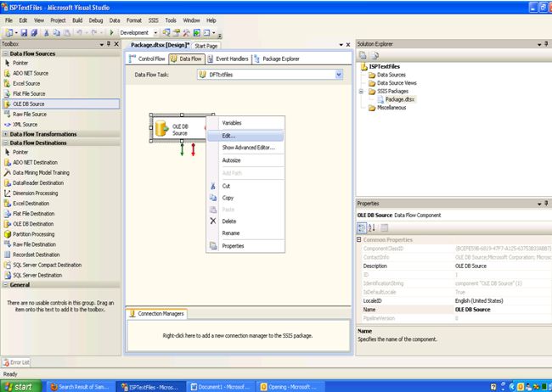The image size is (552, 392).
Task: Click the Windows Start button
Action: click(21, 387)
